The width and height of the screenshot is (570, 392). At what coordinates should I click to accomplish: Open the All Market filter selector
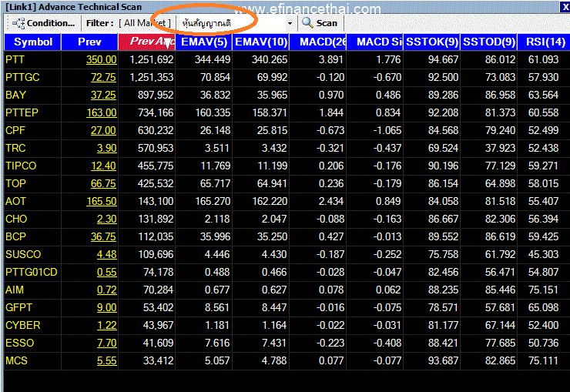coord(145,23)
